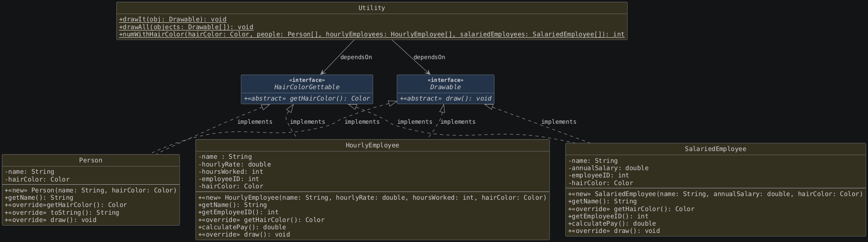This screenshot has height=242, width=868.
Task: Select +«override» draw(): void in Person
Action: click(50, 220)
